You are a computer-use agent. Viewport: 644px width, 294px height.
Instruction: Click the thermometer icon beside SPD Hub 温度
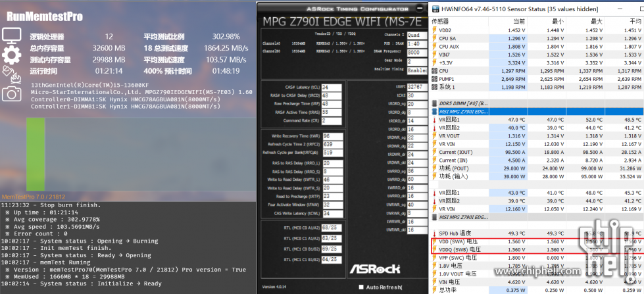point(435,233)
